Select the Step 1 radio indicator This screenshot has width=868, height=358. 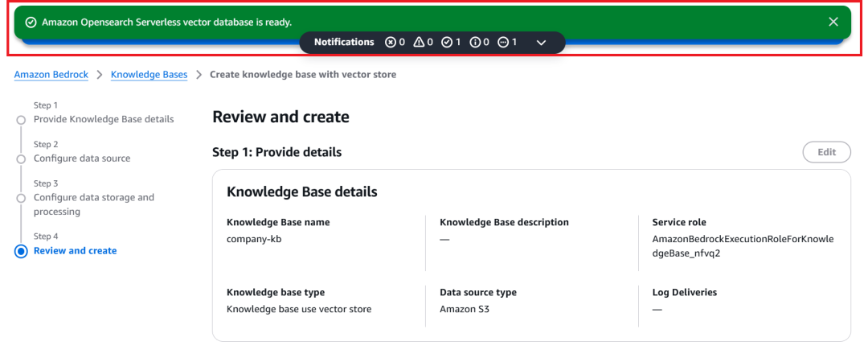[x=21, y=120]
